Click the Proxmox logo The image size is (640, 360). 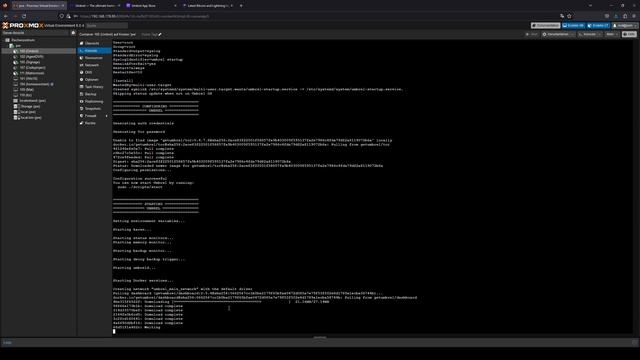click(x=23, y=25)
